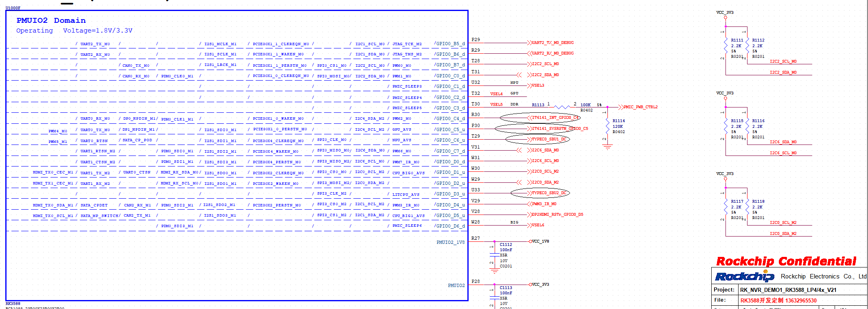This screenshot has width=868, height=309.
Task: Click the Rockchip logo in title block
Action: [x=745, y=276]
